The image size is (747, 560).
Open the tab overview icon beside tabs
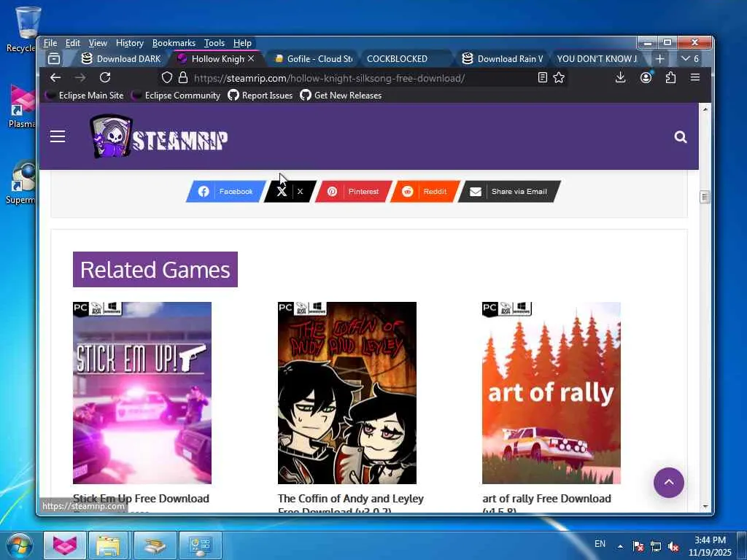coord(54,58)
